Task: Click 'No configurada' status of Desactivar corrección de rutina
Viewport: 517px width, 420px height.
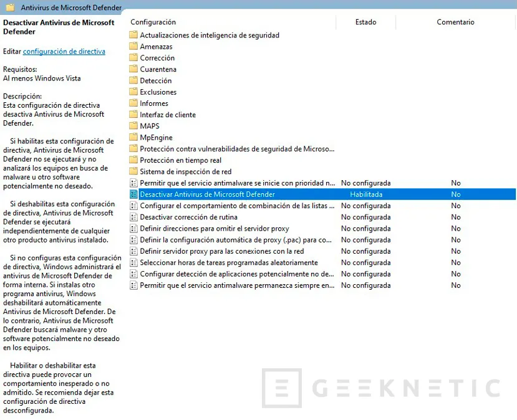Action: pos(365,217)
